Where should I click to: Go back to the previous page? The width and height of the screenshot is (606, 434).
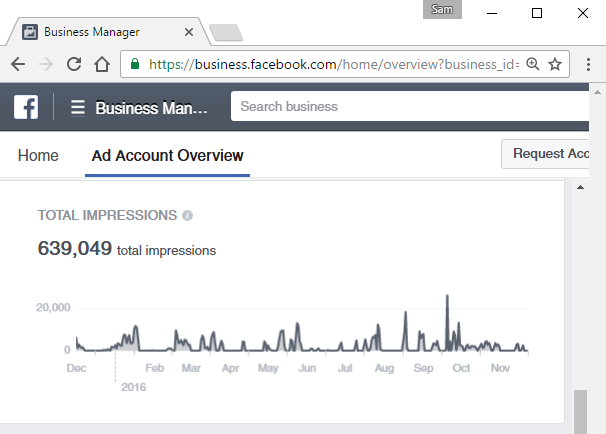tap(18, 64)
